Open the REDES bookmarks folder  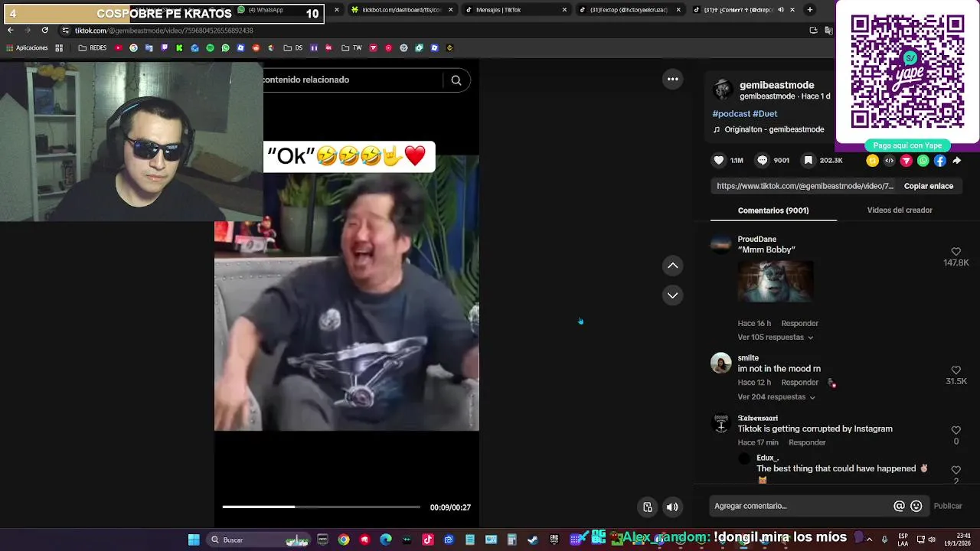(93, 47)
